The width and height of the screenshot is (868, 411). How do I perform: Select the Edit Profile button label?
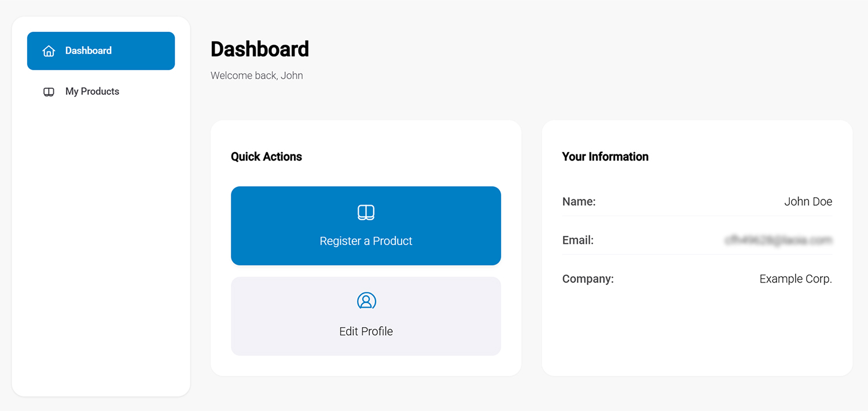(x=366, y=331)
